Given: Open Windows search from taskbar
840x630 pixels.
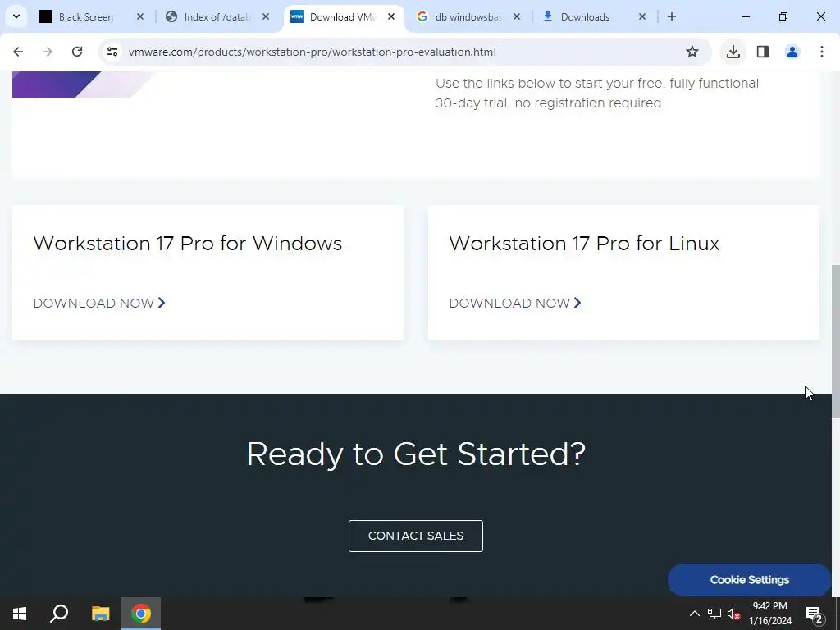Looking at the screenshot, I should coord(59,614).
